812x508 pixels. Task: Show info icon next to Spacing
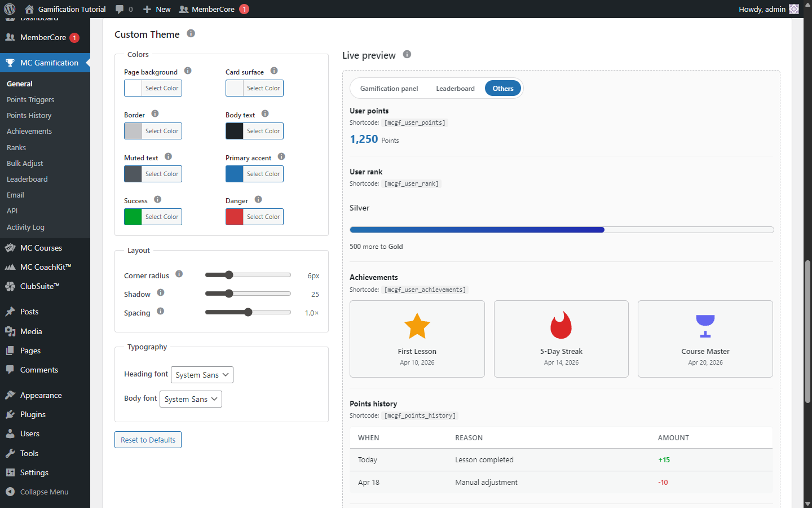coord(161,311)
